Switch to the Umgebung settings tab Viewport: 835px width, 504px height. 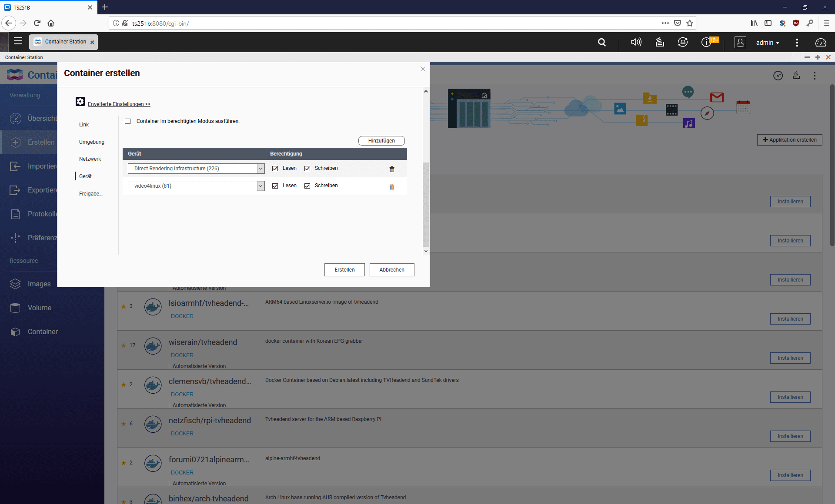pyautogui.click(x=92, y=142)
